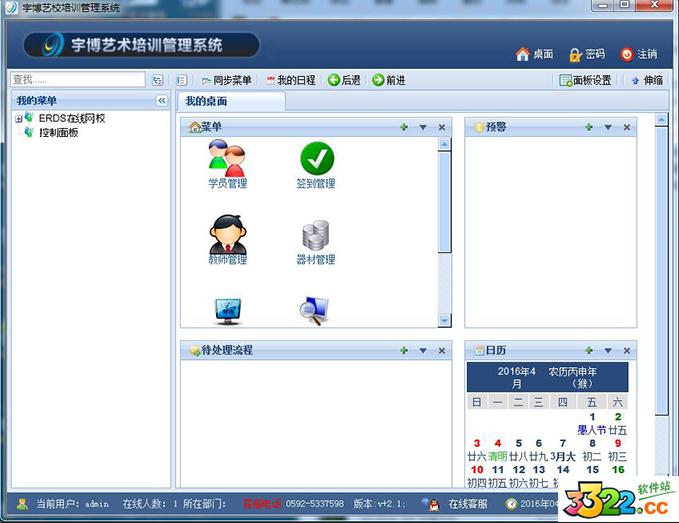Image resolution: width=679 pixels, height=523 pixels.
Task: Collapse 预警 panel with down triangle
Action: coord(608,127)
